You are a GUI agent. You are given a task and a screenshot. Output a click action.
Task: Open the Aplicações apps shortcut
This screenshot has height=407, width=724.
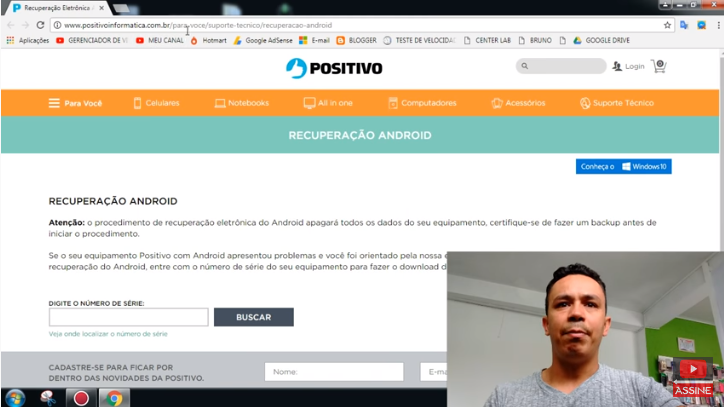(28, 41)
